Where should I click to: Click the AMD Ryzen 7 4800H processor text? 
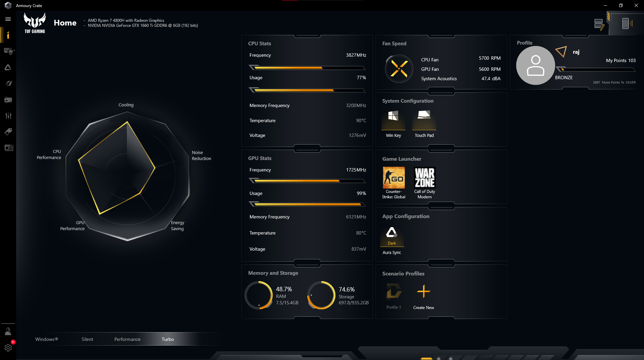[126, 20]
